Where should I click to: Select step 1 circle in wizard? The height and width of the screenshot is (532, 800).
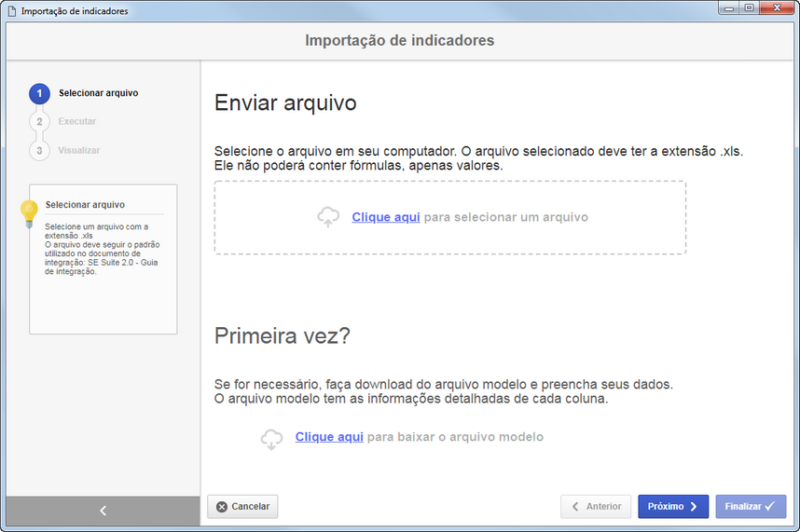point(39,93)
